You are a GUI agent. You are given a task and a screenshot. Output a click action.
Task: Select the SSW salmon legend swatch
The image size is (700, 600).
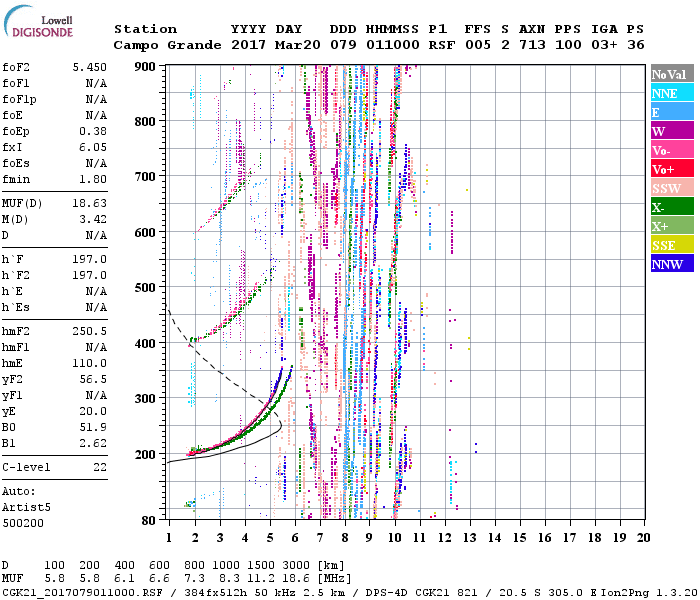pyautogui.click(x=672, y=188)
